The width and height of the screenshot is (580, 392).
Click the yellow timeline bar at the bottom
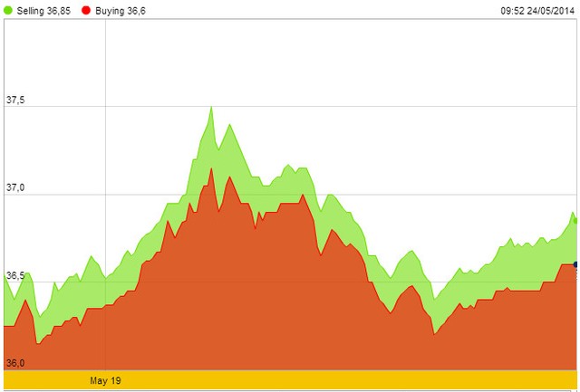[x=290, y=381]
